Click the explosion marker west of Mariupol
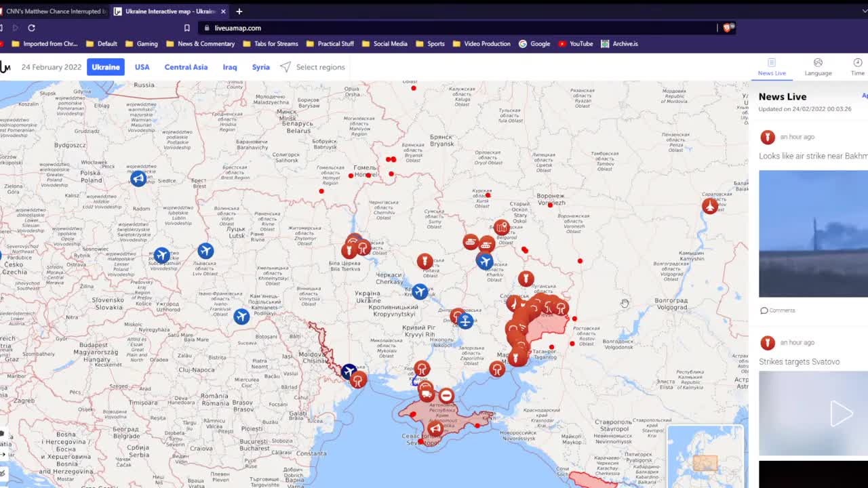Screen dimensions: 868x488 pos(497,369)
